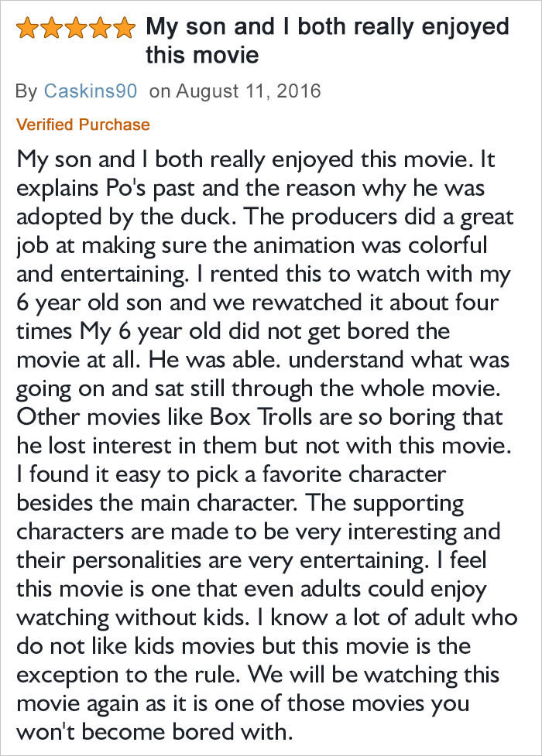Open reviewer profile Caskins90
Viewport: 542px width, 756px height.
[x=91, y=91]
